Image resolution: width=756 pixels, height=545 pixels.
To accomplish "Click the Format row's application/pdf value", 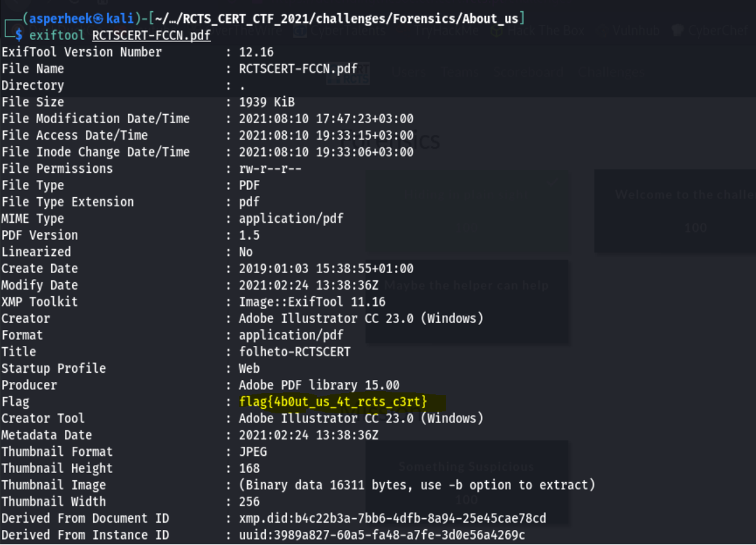I will (292, 335).
